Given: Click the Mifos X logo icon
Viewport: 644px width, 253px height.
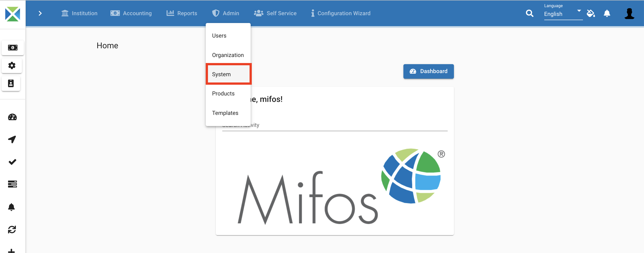Looking at the screenshot, I should pos(13,14).
